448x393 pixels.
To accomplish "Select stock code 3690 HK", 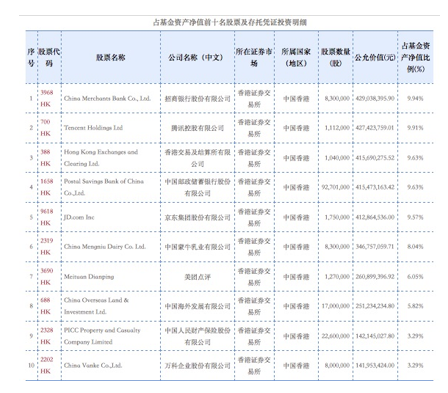I will click(x=47, y=276).
